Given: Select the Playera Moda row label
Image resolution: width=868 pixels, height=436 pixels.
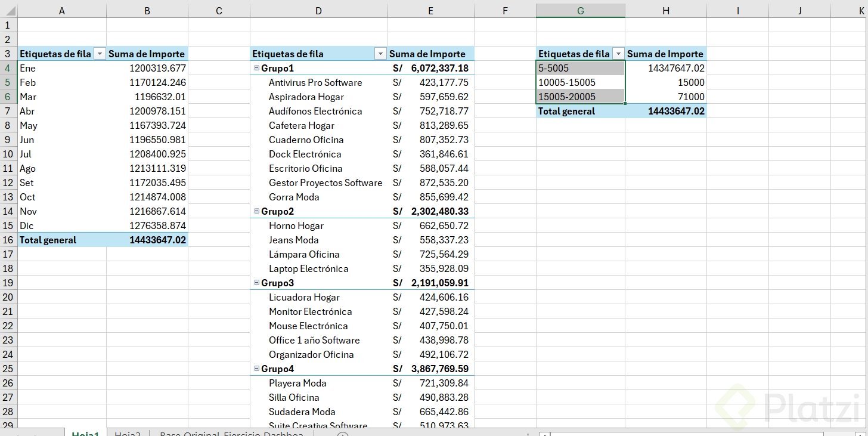Looking at the screenshot, I should coord(297,383).
